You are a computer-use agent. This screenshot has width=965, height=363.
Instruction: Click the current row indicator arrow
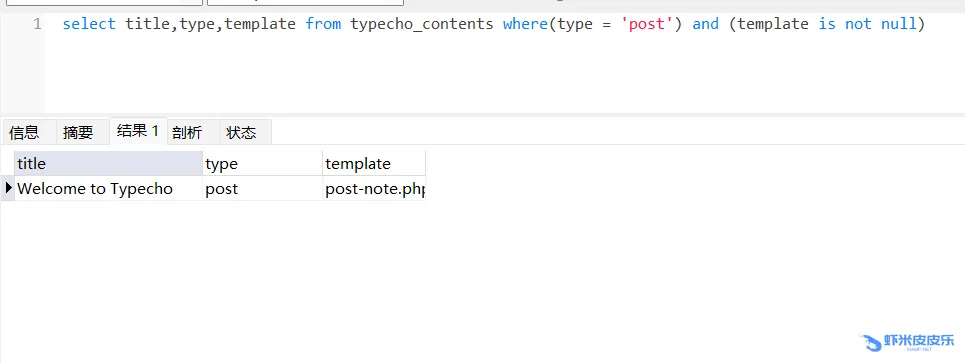pyautogui.click(x=8, y=188)
